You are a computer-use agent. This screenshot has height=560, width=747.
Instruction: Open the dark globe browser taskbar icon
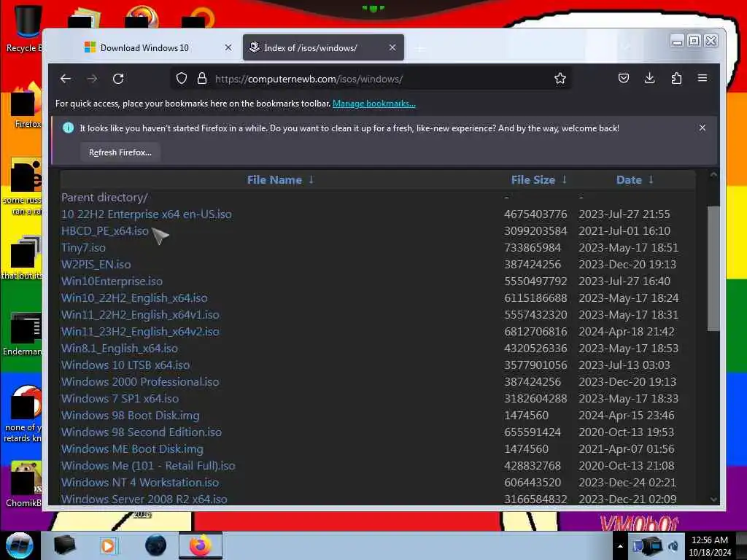(156, 545)
